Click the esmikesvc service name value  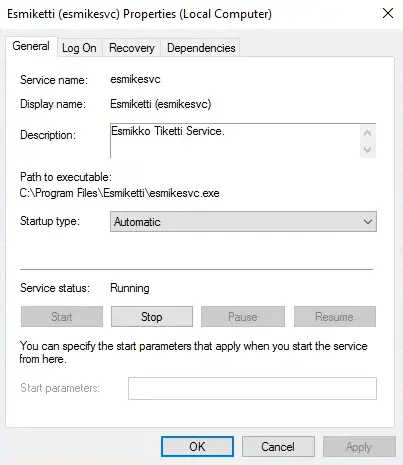(135, 79)
